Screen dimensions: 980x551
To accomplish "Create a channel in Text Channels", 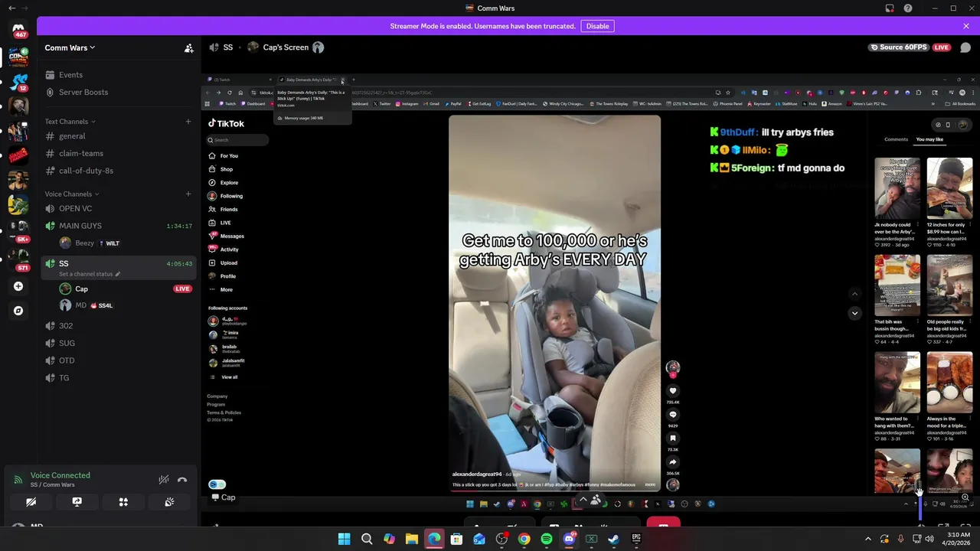I will [188, 121].
